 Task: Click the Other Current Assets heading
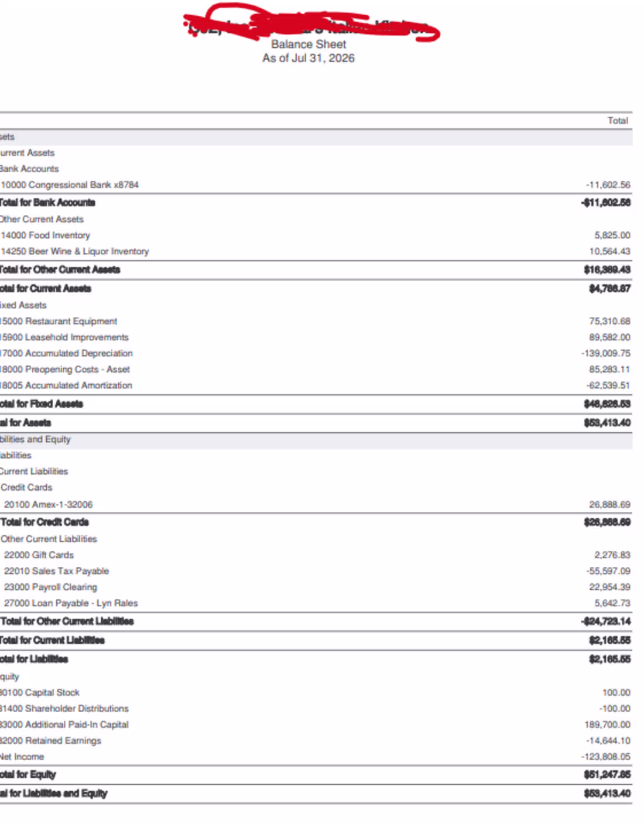coord(42,219)
